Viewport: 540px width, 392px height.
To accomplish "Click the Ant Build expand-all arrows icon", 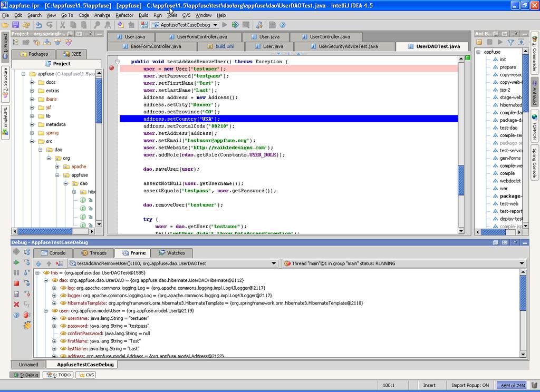I will [521, 42].
